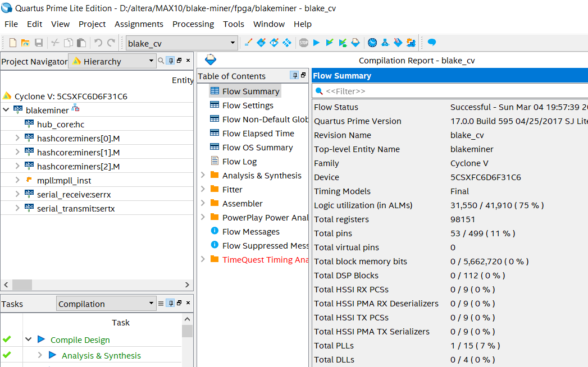Expand hashcore:miners[0].M node
This screenshot has width=588, height=367.
click(x=17, y=138)
